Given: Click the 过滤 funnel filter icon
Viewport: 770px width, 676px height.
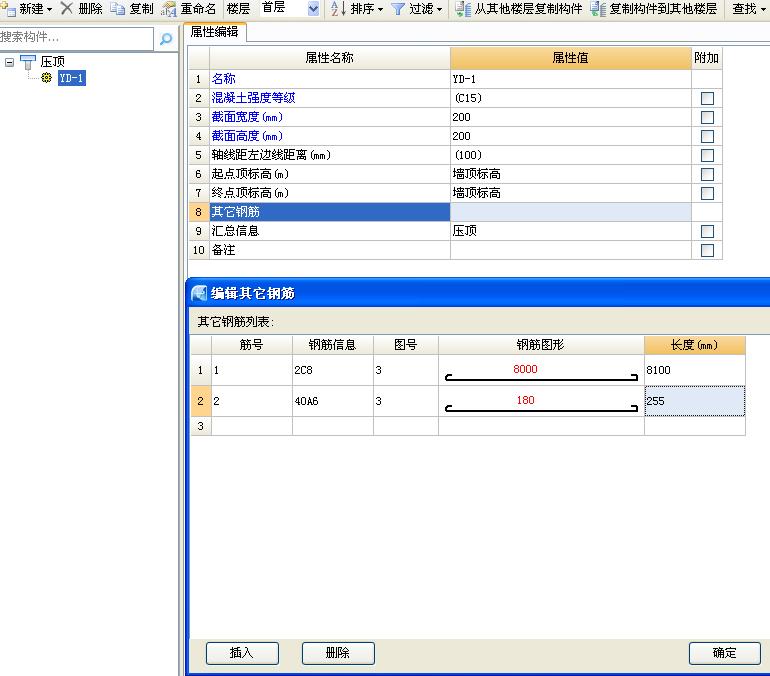Looking at the screenshot, I should coord(398,8).
